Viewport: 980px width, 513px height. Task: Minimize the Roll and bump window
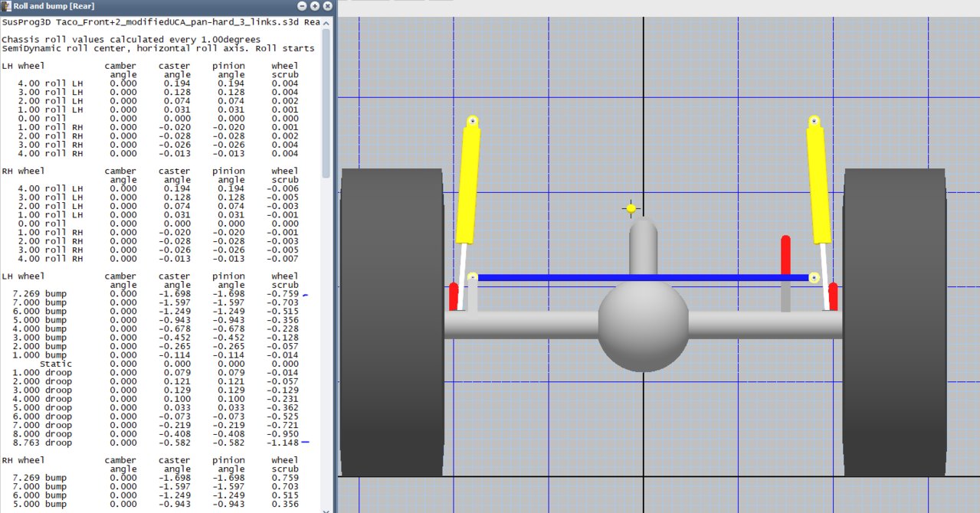pos(302,6)
